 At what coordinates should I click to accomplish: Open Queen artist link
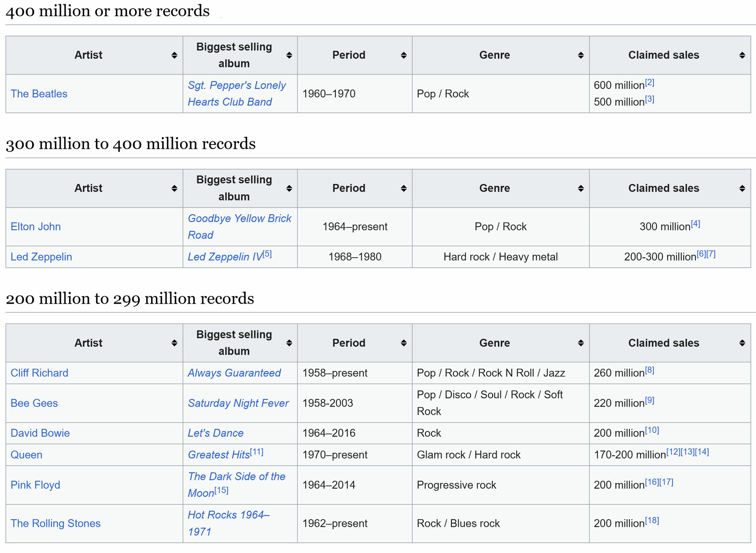click(x=26, y=455)
